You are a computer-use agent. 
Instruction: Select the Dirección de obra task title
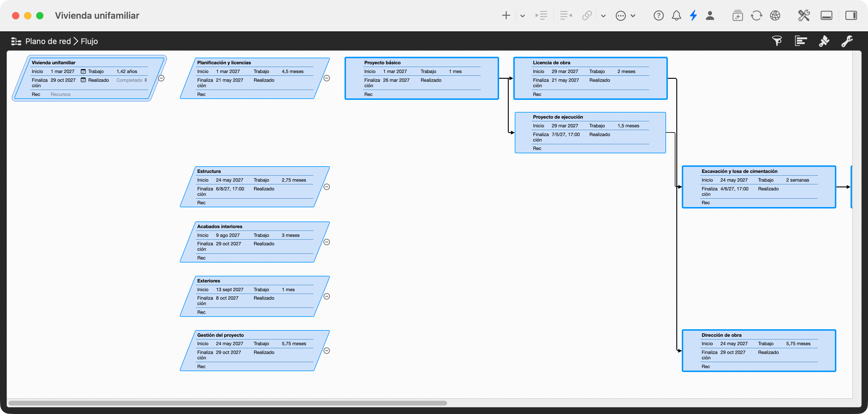[722, 335]
